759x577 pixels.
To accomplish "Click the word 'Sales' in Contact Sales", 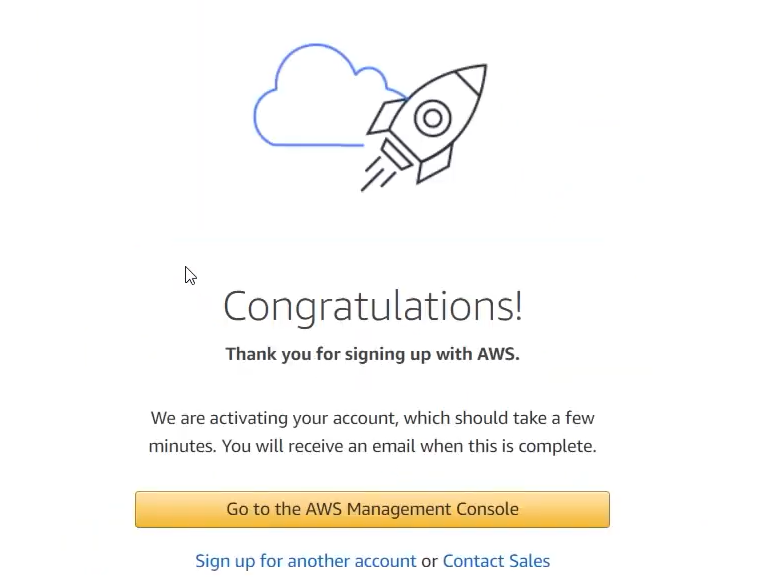I will pos(528,561).
